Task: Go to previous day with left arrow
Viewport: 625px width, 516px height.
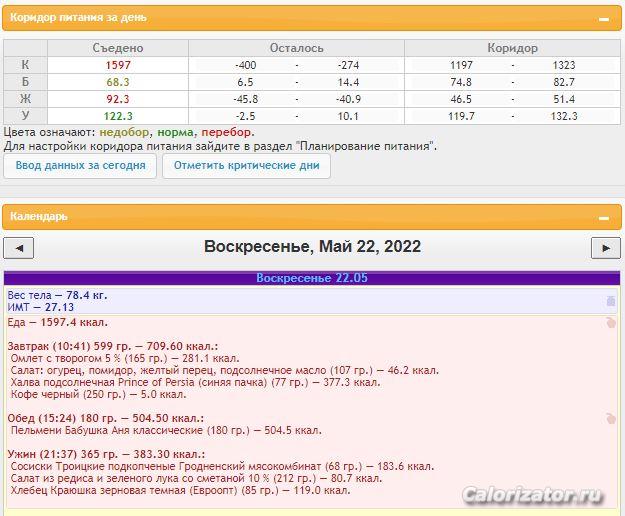Action: (19, 248)
